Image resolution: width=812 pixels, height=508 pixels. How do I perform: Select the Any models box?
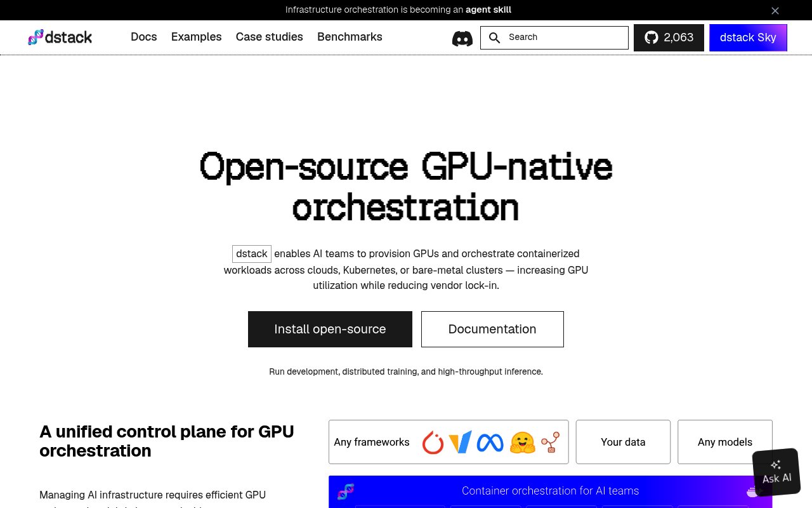(x=725, y=442)
